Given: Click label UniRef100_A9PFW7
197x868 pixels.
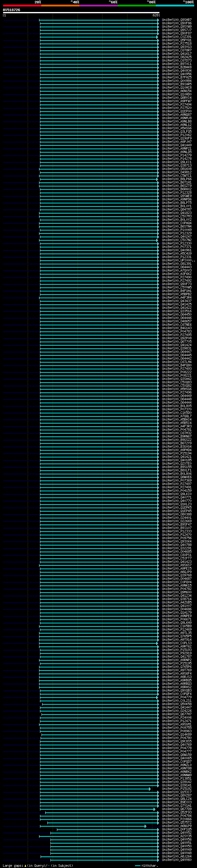Looking at the screenshot, I should click(176, 101).
